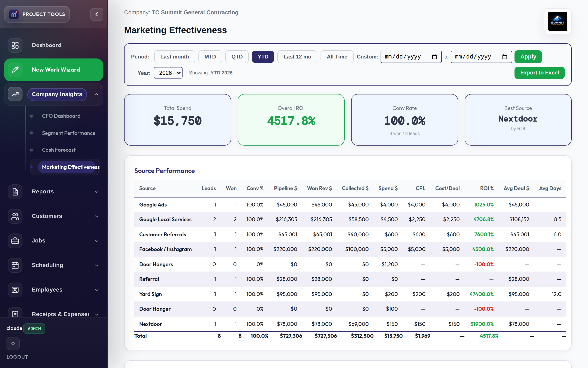The height and width of the screenshot is (368, 588).
Task: Toggle theme with the sun icon
Action: click(13, 343)
